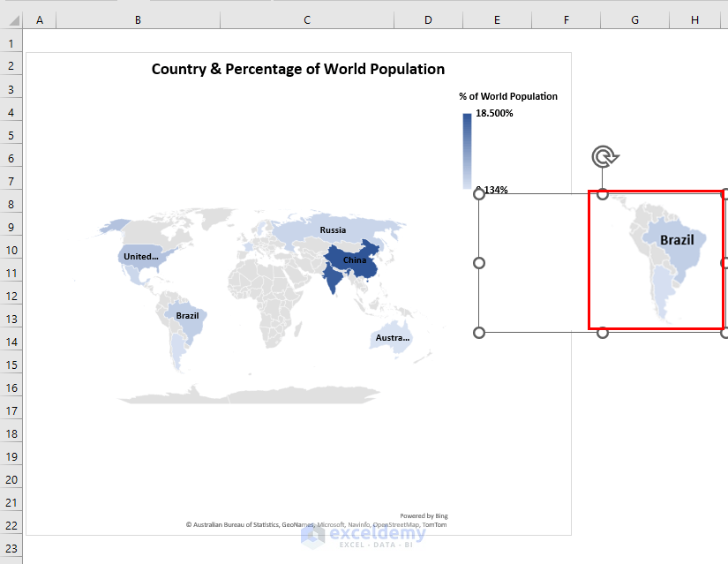The image size is (728, 564).
Task: Click the left-middle handle of the picture
Action: [478, 263]
